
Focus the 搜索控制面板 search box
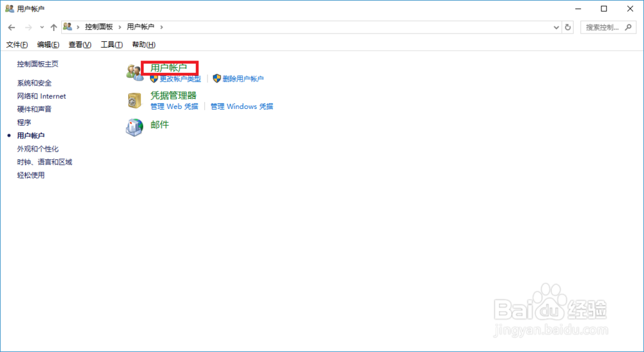pos(609,28)
